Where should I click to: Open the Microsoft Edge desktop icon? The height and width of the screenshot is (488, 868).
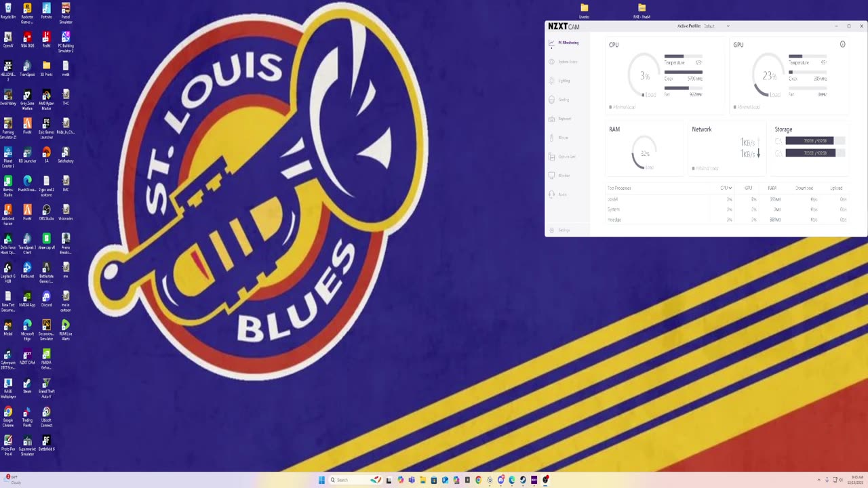pyautogui.click(x=27, y=329)
